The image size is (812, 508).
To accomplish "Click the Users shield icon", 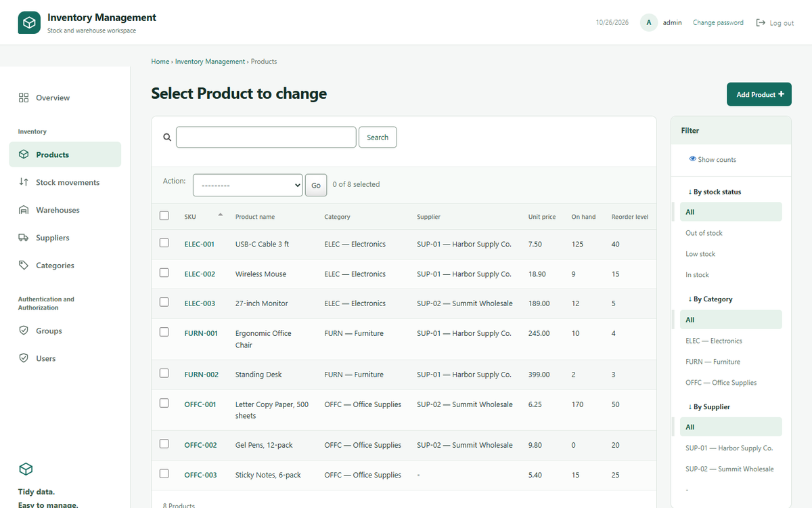I will pyautogui.click(x=24, y=358).
